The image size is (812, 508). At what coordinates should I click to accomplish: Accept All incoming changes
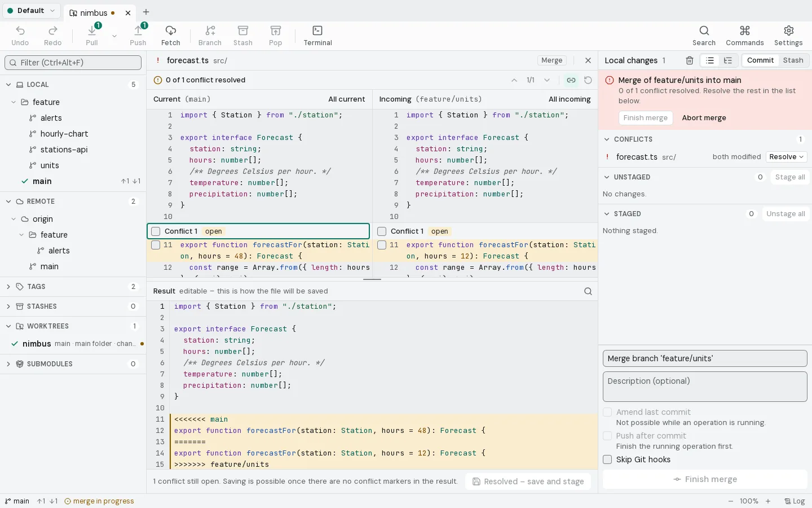tap(570, 99)
